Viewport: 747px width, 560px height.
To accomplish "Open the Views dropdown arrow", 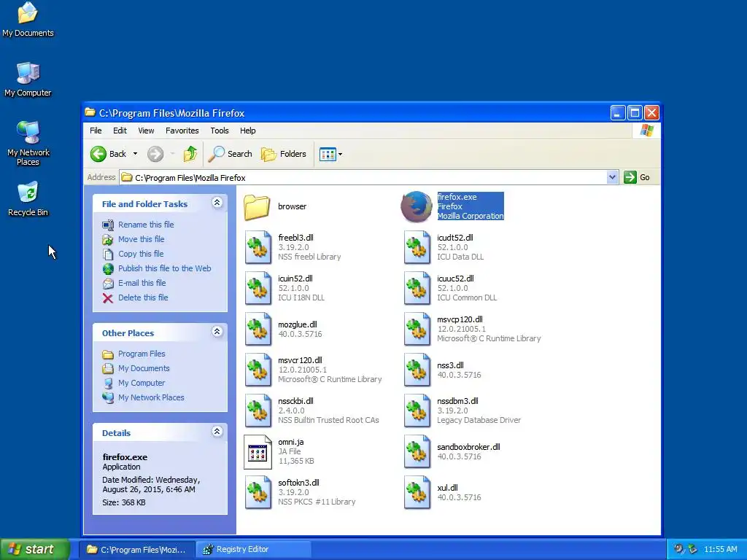I will pos(340,155).
